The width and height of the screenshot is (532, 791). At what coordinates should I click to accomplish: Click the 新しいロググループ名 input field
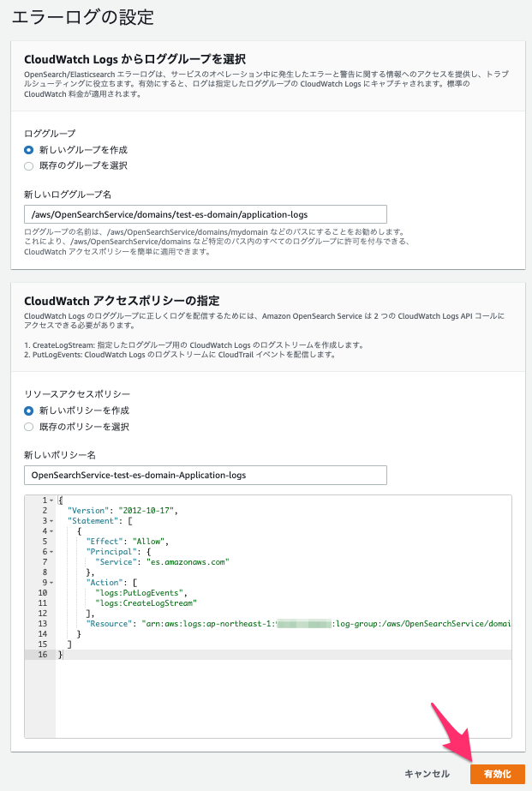coord(206,214)
